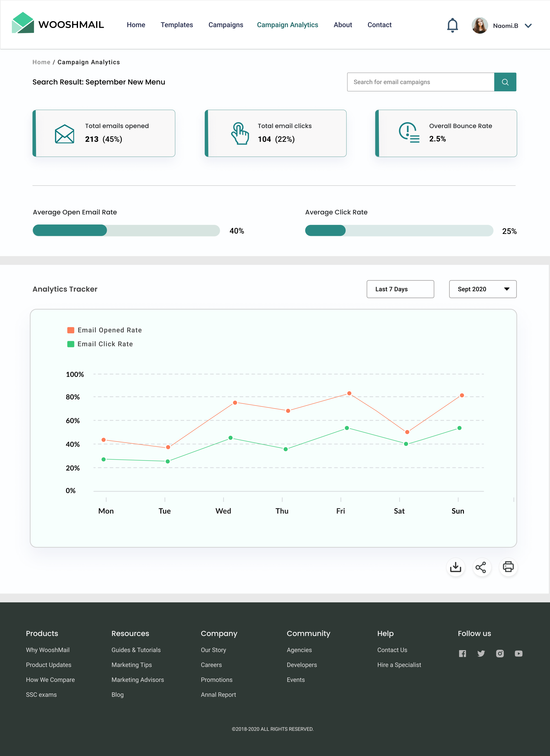The height and width of the screenshot is (756, 550).
Task: Click the search magnifier button
Action: 505,82
